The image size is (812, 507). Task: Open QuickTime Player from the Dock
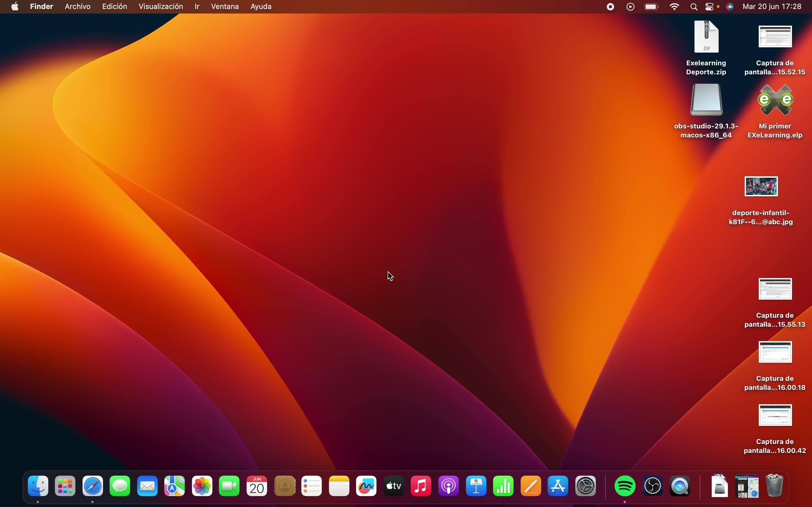tap(680, 486)
